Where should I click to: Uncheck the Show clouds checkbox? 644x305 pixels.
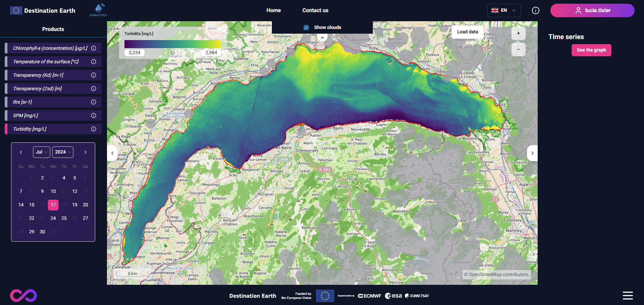(306, 28)
